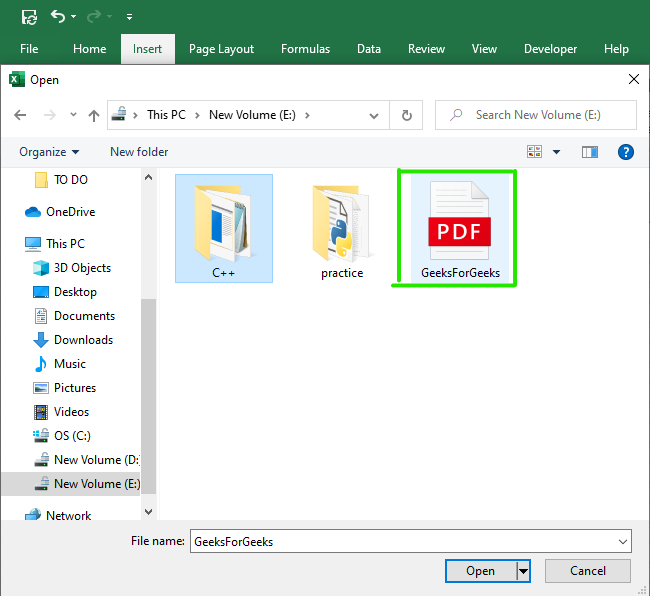Select OneDrive in the navigation pane
650x596 pixels.
[60, 212]
